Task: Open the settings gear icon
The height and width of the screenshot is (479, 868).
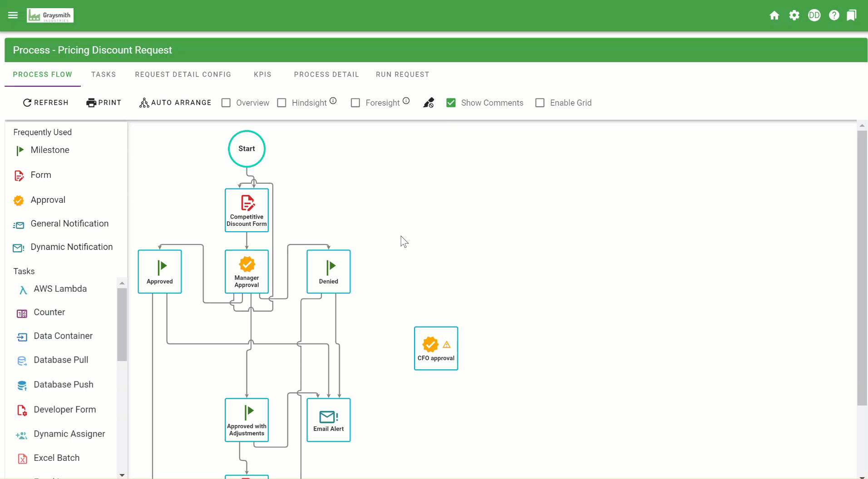Action: tap(794, 15)
